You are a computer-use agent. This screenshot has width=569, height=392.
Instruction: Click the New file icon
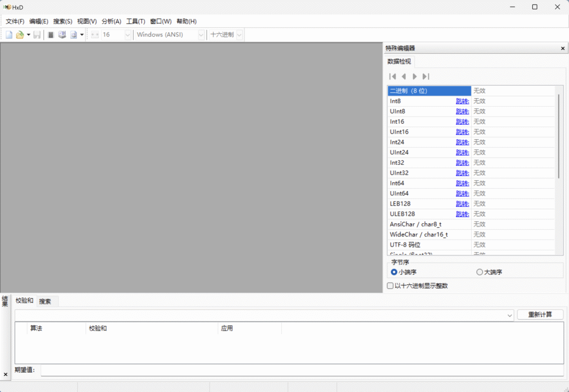[x=9, y=34]
